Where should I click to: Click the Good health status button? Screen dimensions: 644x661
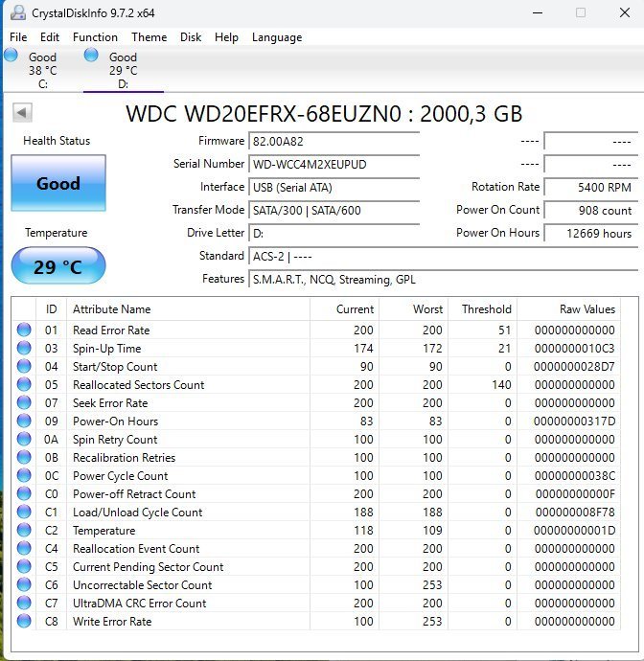(58, 183)
